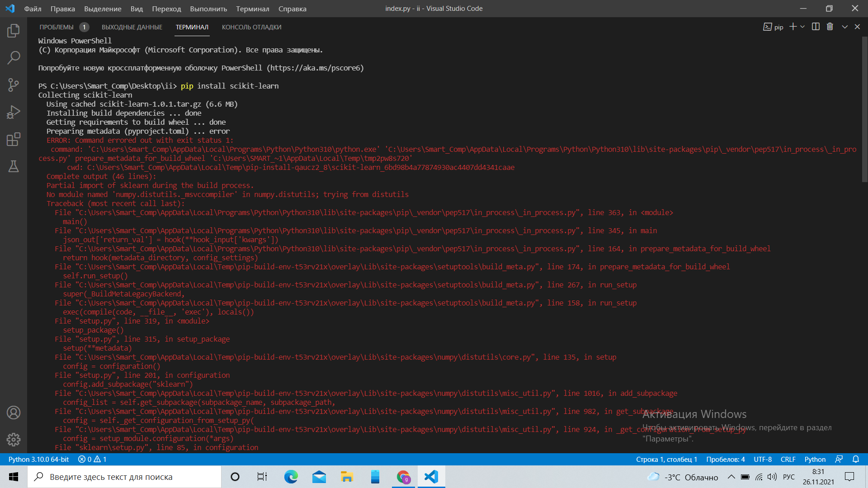
Task: Click the feedback icon in status bar
Action: 839,459
